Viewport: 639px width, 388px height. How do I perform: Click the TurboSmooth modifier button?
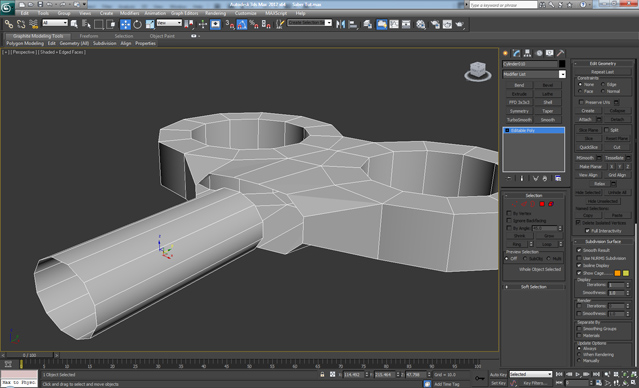click(x=519, y=120)
